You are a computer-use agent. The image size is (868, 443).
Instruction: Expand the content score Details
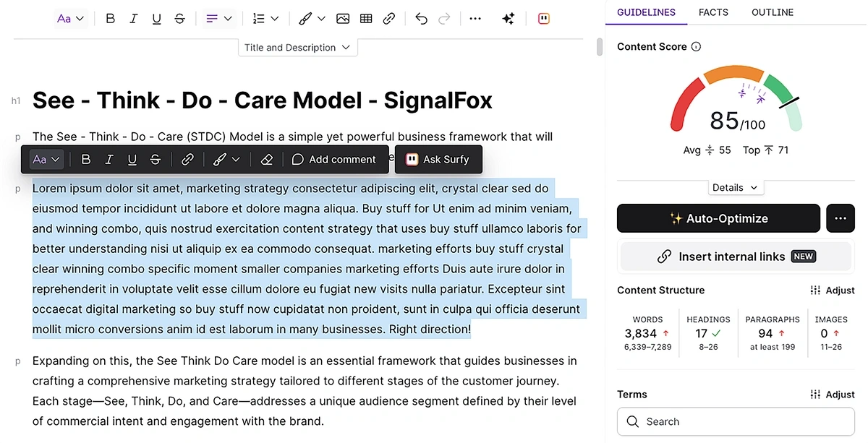click(x=735, y=187)
